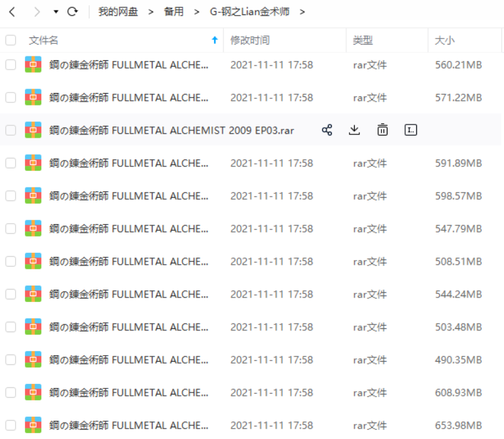Image resolution: width=504 pixels, height=439 pixels.
Task: Refresh the current folder listing
Action: [73, 12]
